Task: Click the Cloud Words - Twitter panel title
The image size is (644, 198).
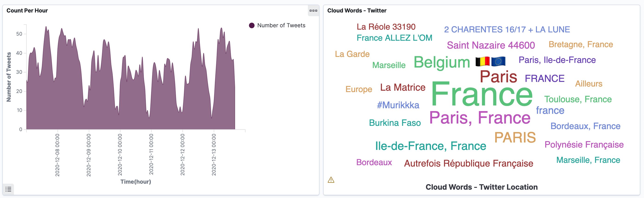Action: tap(357, 10)
